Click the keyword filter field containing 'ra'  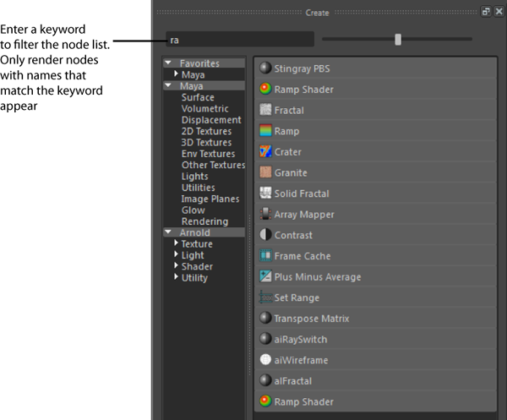[x=240, y=39]
